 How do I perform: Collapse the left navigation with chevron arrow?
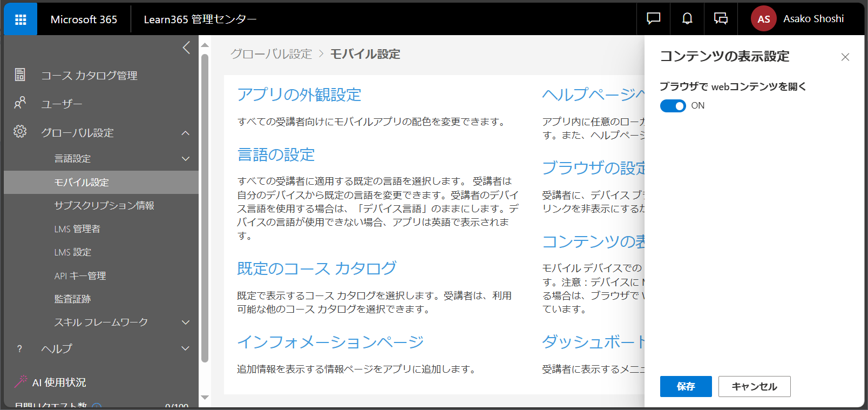click(186, 48)
